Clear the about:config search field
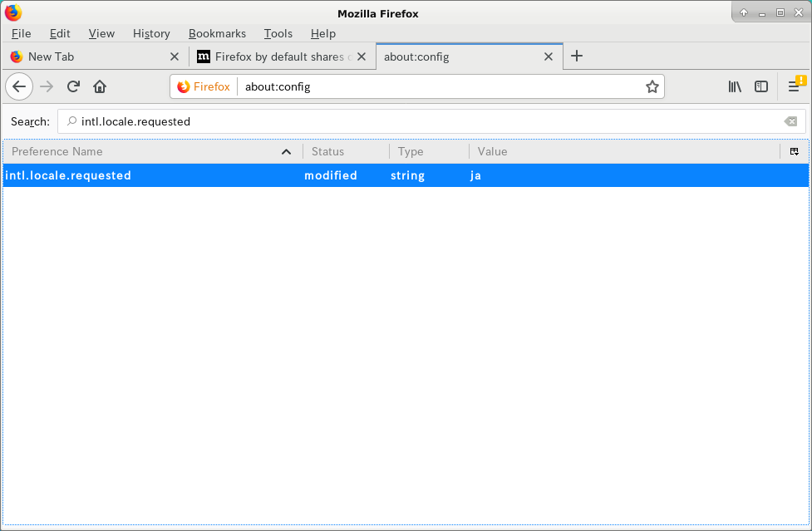The image size is (812, 531). 790,121
